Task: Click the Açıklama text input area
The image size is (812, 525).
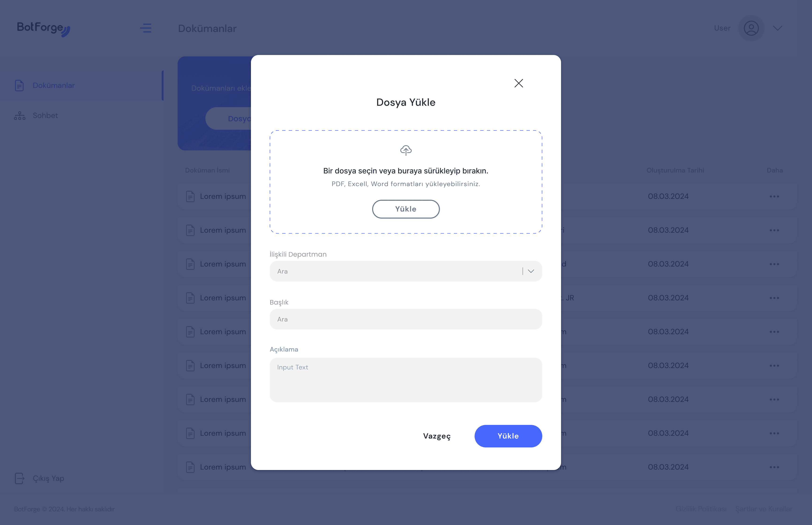Action: coord(406,379)
